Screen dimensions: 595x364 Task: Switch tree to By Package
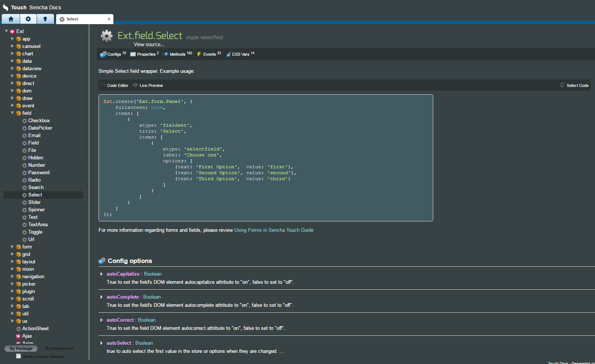(21, 348)
